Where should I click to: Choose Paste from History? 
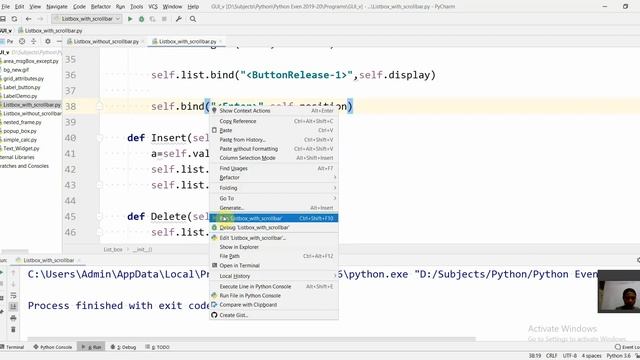[273, 140]
